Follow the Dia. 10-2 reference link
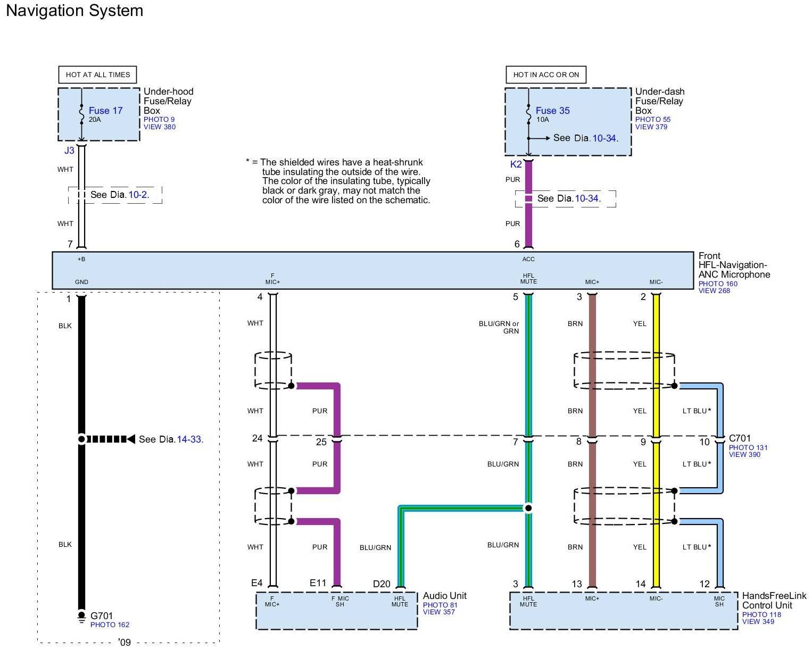This screenshot has width=812, height=650. [x=138, y=195]
